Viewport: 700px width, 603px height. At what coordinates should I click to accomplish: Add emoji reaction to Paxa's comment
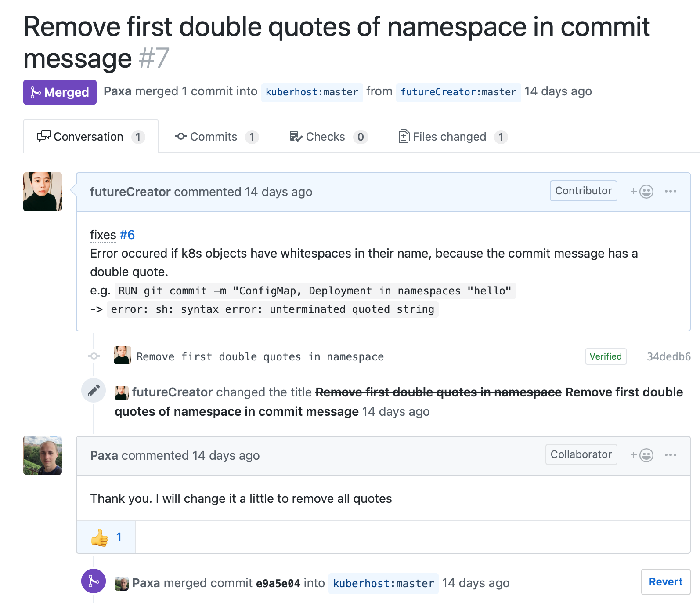pos(642,455)
